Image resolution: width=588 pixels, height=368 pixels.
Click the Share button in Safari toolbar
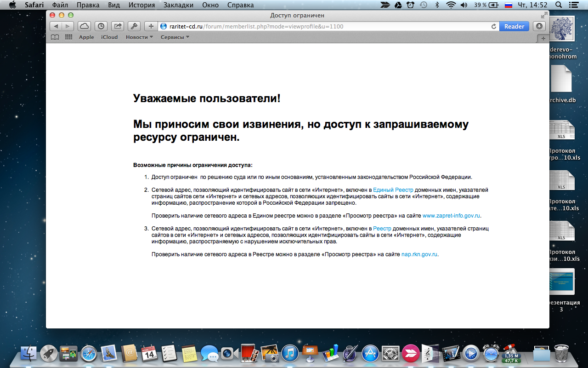118,26
